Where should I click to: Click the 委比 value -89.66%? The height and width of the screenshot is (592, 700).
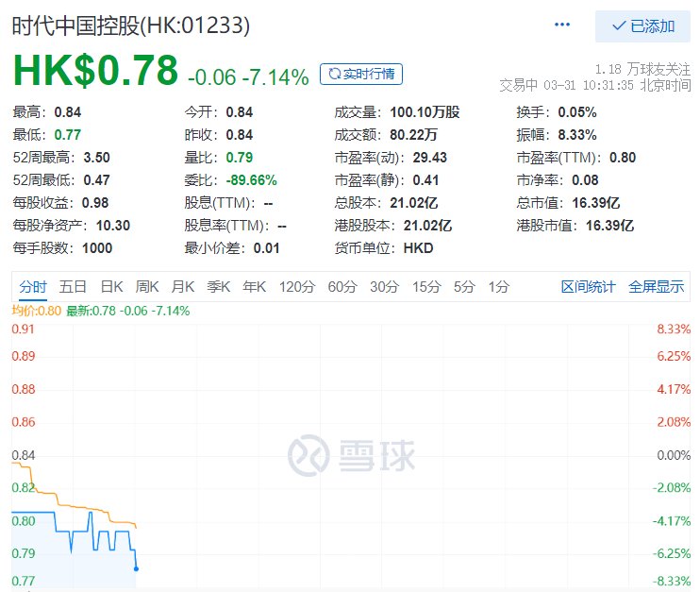[251, 180]
